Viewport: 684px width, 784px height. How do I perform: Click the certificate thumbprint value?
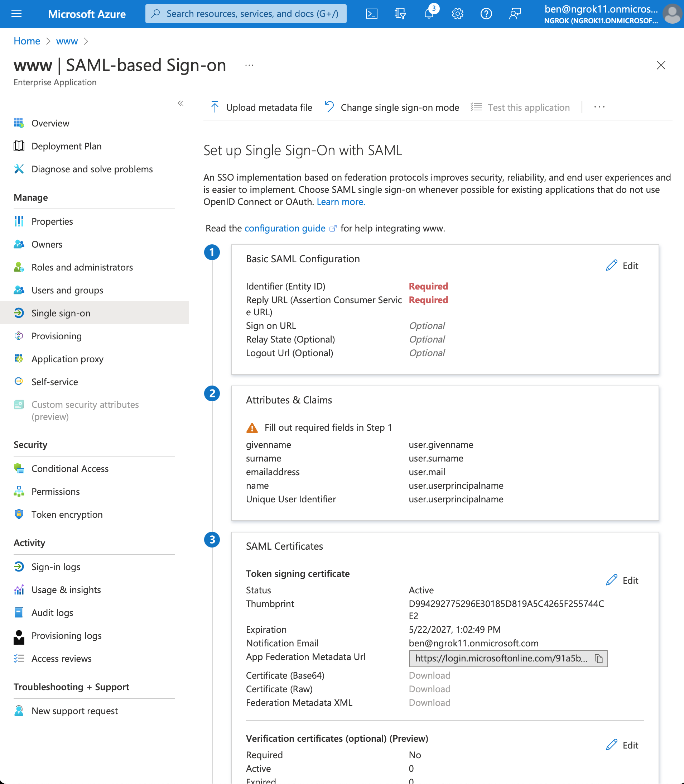point(506,609)
